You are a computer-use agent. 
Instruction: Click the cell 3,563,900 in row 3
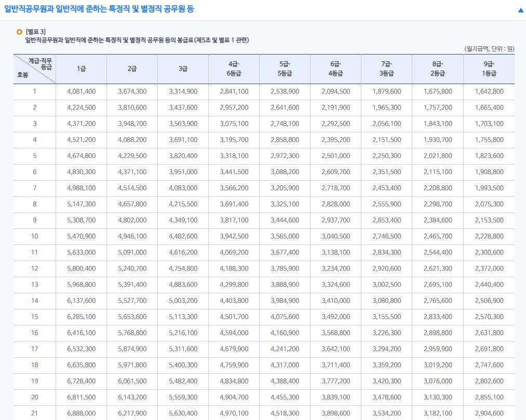[x=183, y=124]
